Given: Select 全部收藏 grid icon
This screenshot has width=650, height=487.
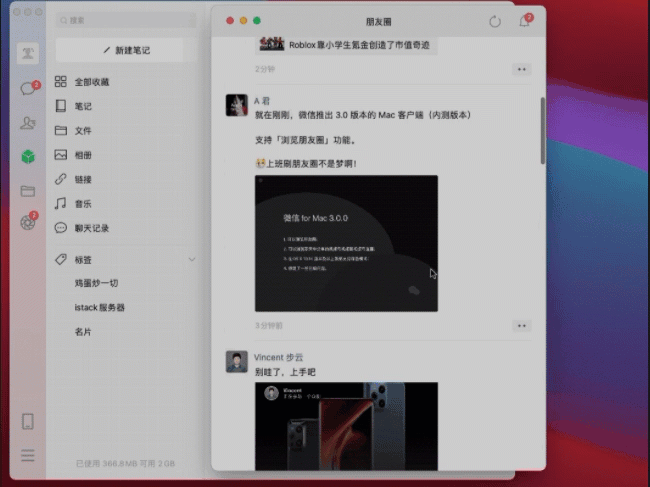Looking at the screenshot, I should coord(61,82).
